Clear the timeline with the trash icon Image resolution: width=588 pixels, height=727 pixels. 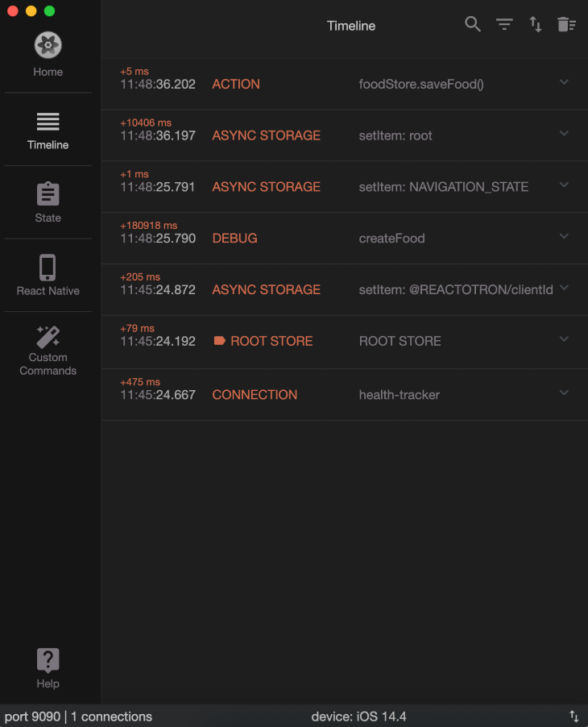click(x=566, y=24)
